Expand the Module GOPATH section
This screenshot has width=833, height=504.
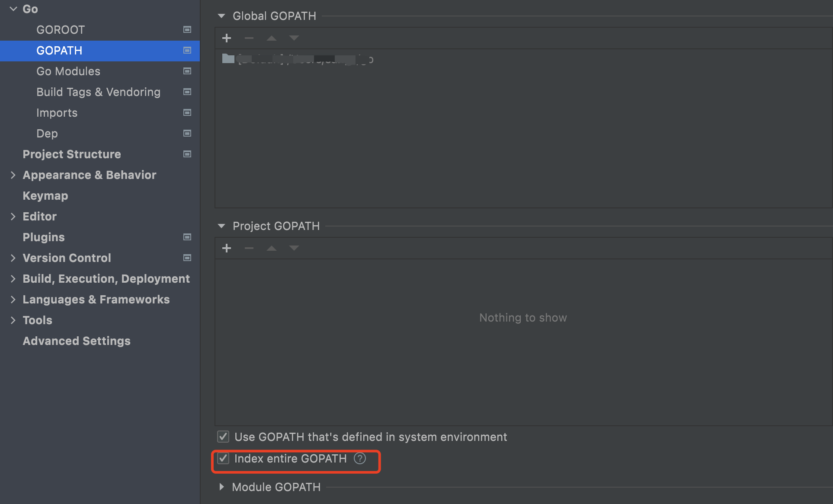[x=221, y=487]
